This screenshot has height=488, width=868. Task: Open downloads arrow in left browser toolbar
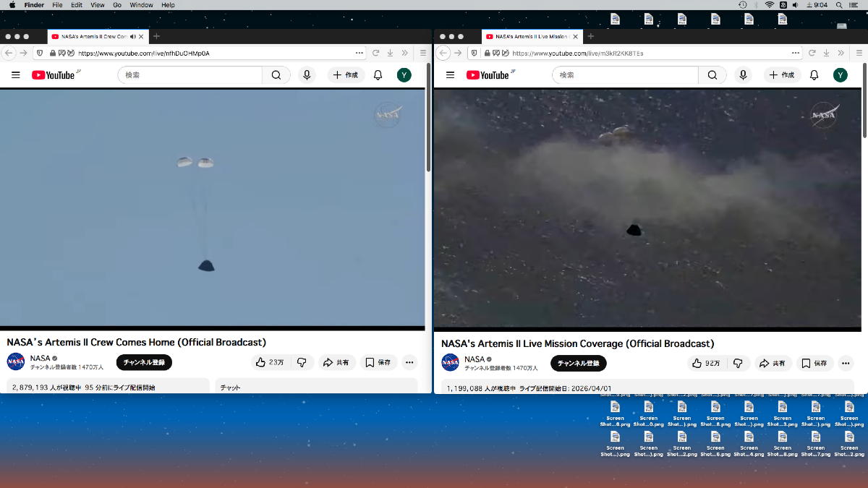[x=390, y=53]
